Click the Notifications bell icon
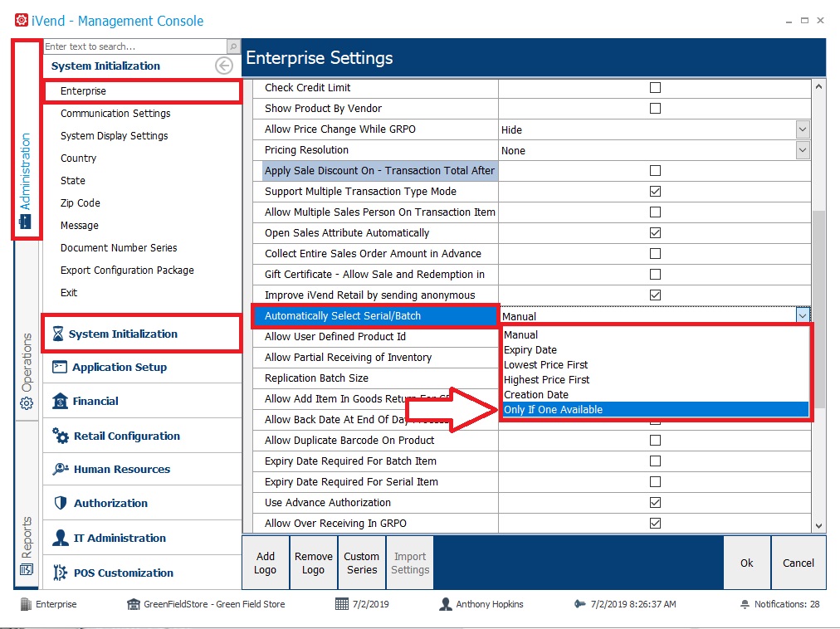Viewport: 840px width, 629px height. [x=745, y=604]
